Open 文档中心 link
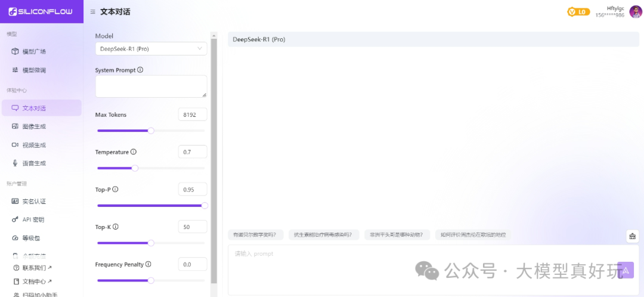The height and width of the screenshot is (297, 644). pos(33,281)
